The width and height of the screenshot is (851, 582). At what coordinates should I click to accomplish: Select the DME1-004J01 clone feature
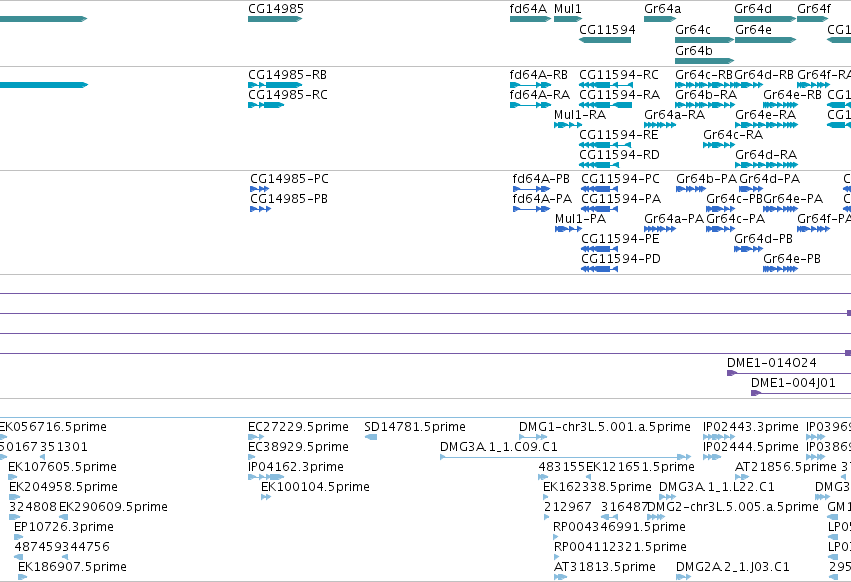click(801, 393)
